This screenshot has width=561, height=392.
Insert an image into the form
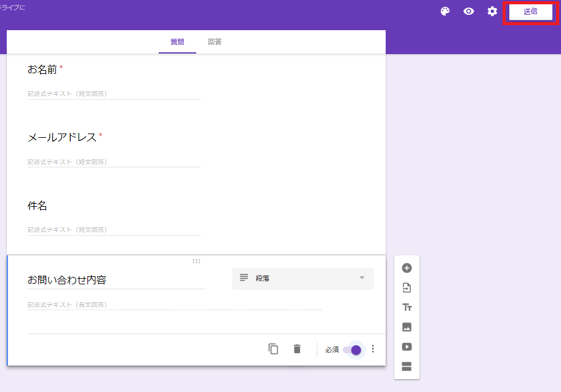(x=407, y=327)
